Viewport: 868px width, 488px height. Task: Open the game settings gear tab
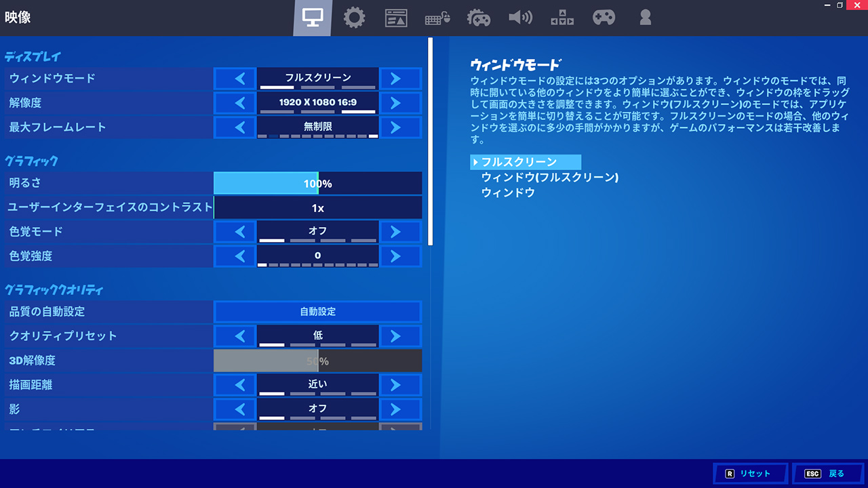click(x=354, y=18)
